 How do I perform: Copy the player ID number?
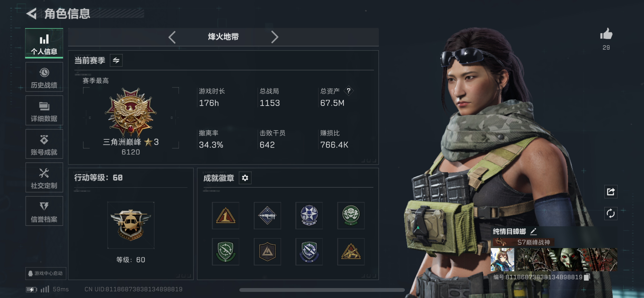pyautogui.click(x=587, y=277)
